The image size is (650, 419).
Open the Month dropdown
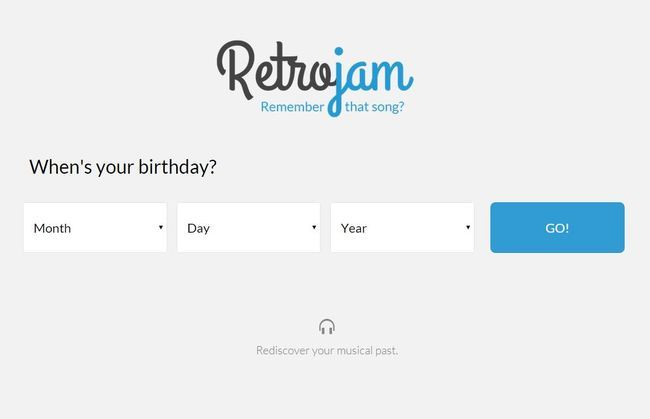pos(95,228)
